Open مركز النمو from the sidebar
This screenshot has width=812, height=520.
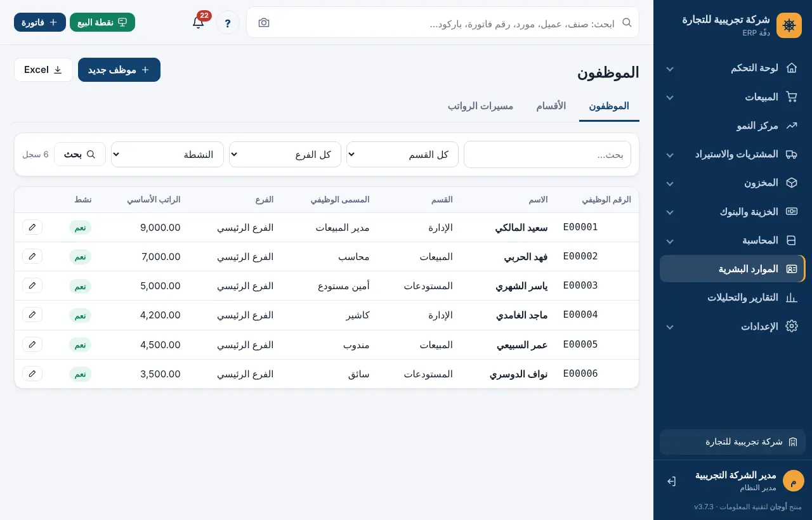coord(733,126)
